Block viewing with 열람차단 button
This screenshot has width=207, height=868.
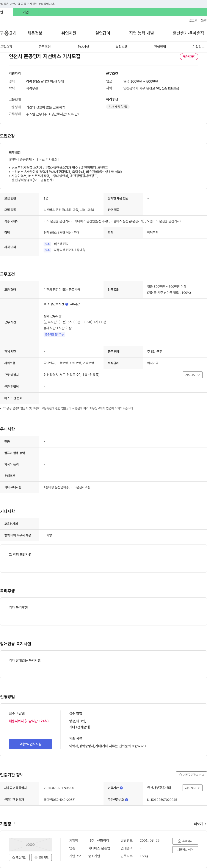(42, 857)
